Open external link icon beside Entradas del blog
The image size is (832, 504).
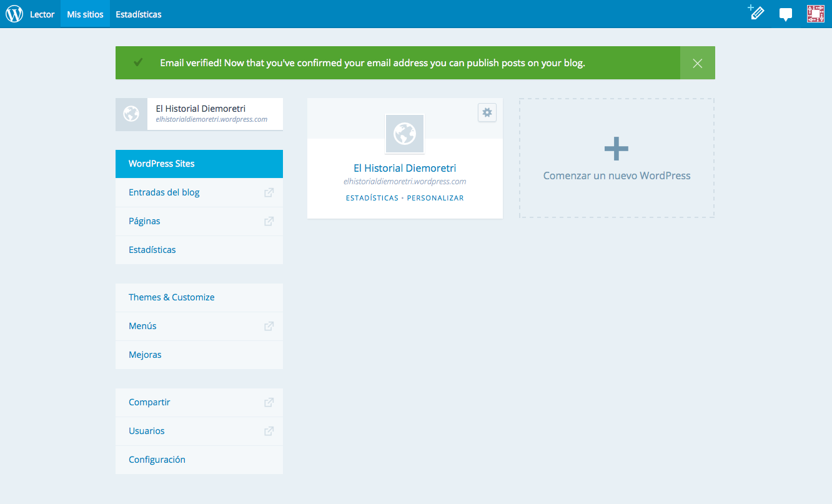(x=269, y=192)
